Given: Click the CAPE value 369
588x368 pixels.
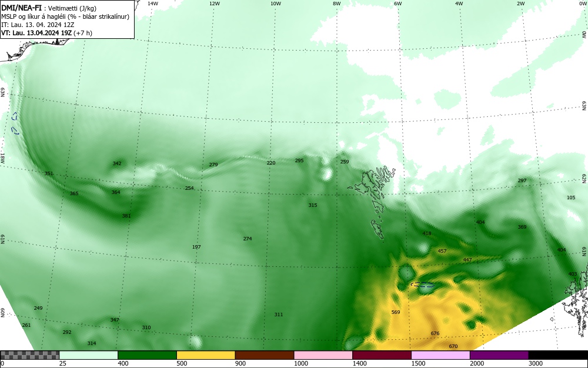Looking at the screenshot, I should pos(522,227).
